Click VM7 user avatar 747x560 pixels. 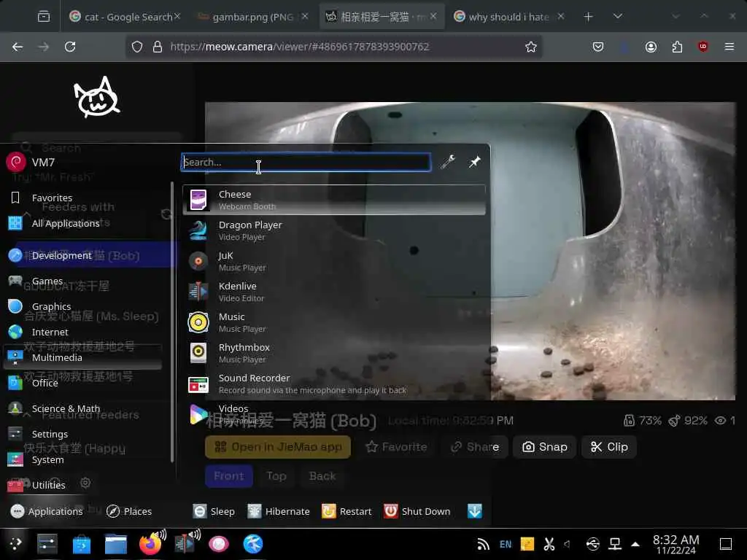[16, 162]
